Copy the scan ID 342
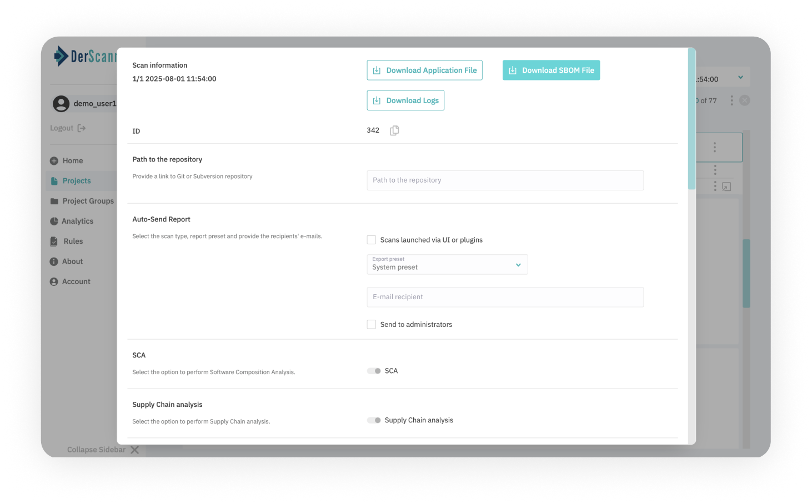The width and height of the screenshot is (812, 504). click(394, 130)
